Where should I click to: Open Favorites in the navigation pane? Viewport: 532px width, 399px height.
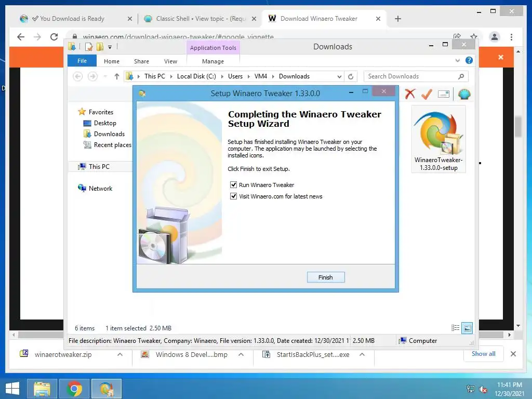point(101,112)
